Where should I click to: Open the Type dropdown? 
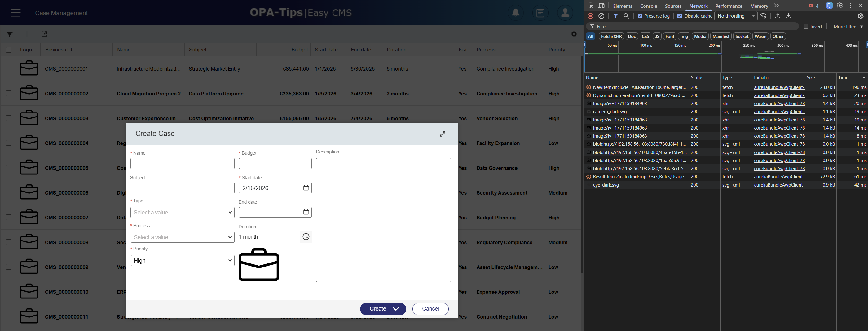[x=182, y=212]
